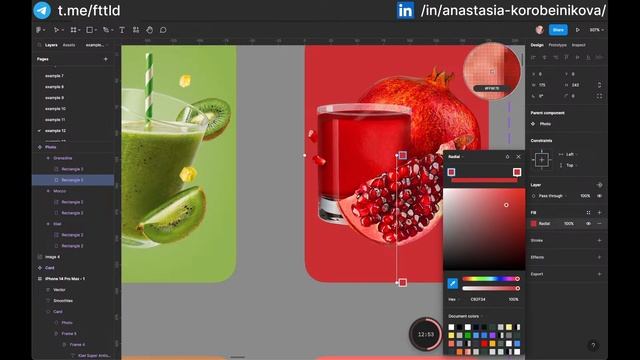Open the Telegram link t.me/fttld
This screenshot has height=360, width=640.
89,10
